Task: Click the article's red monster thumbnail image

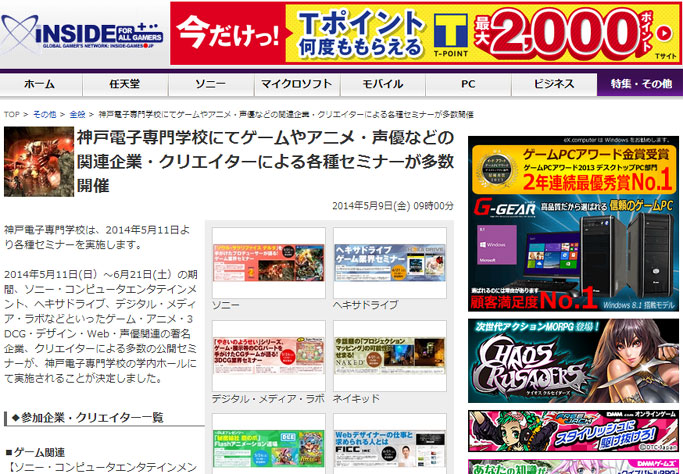Action: coord(39,162)
